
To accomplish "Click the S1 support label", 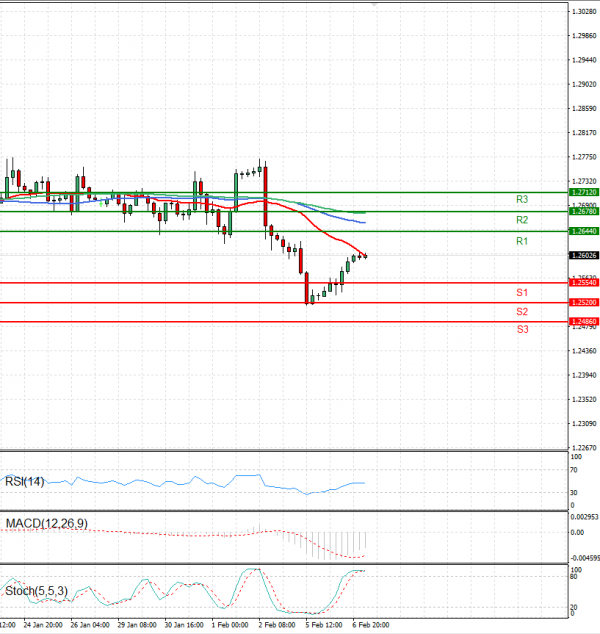I will 522,293.
